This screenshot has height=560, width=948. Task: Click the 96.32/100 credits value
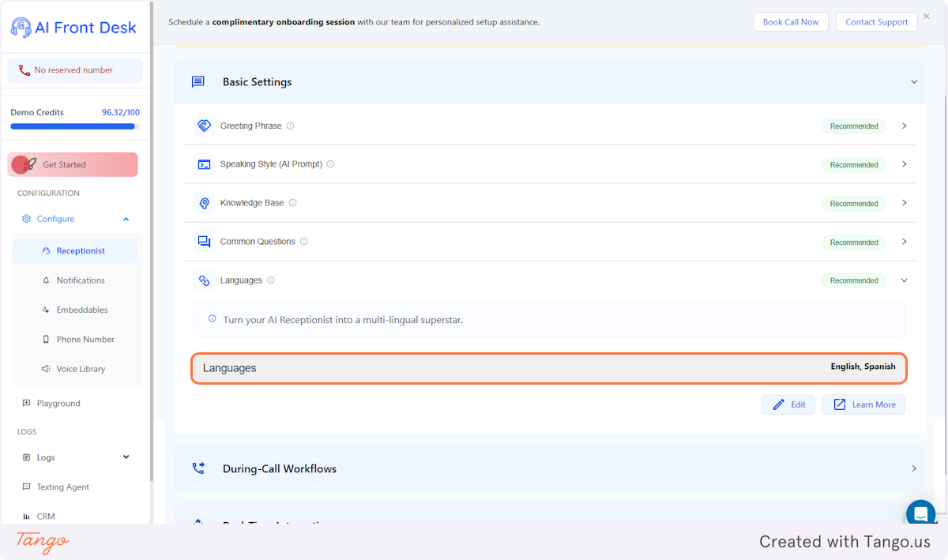(x=121, y=112)
